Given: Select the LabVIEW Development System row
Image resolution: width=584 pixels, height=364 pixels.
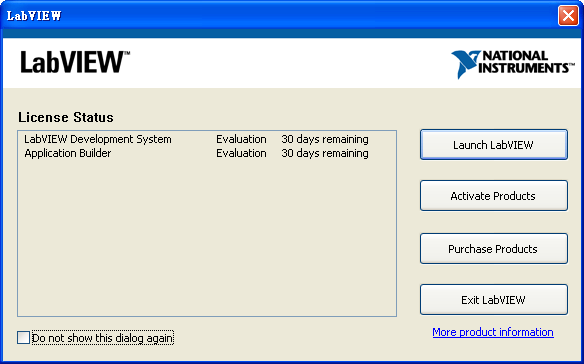Looking at the screenshot, I should [x=196, y=139].
